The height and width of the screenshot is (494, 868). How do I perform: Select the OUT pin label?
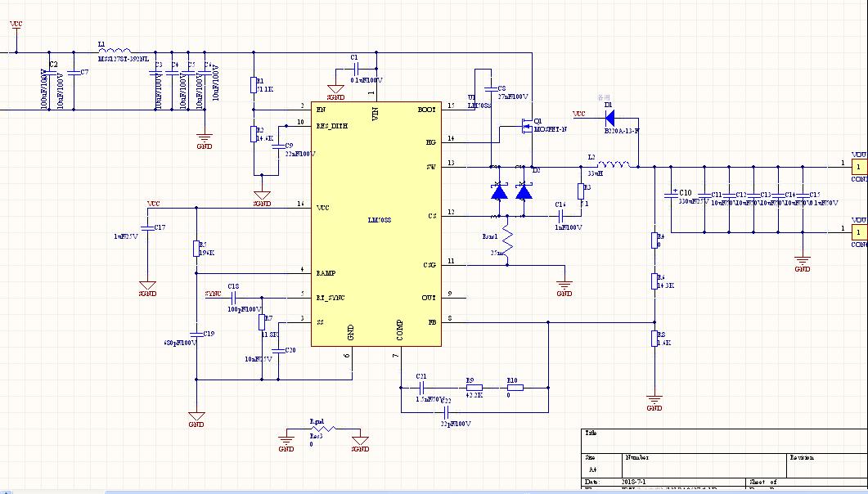pyautogui.click(x=429, y=298)
